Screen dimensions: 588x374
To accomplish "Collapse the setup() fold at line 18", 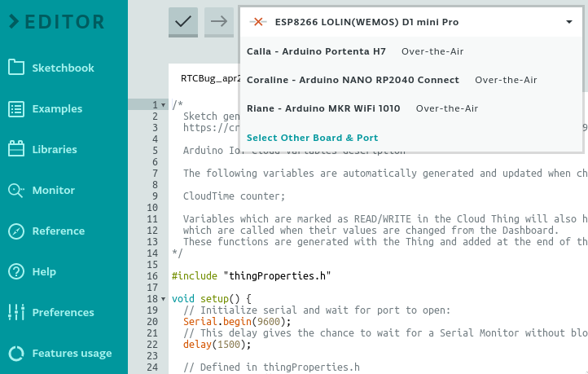I will [x=163, y=299].
